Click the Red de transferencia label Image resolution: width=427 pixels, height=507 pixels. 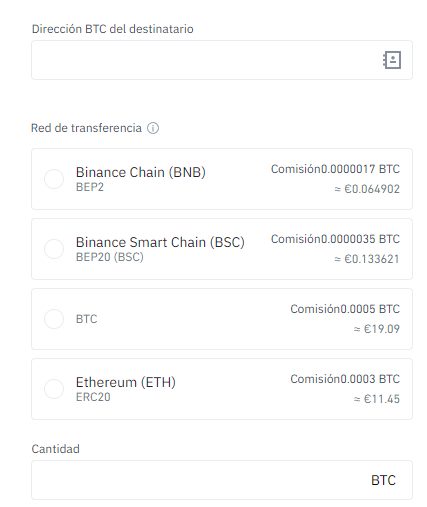(x=86, y=128)
